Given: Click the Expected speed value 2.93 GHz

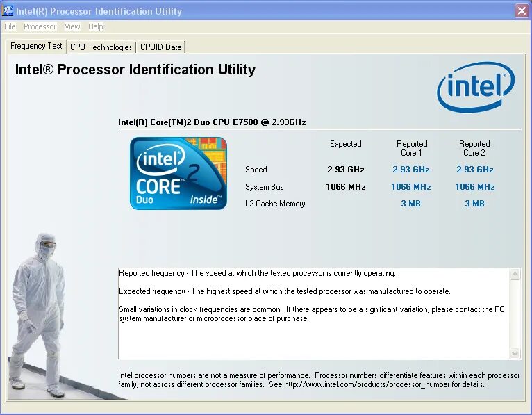Looking at the screenshot, I should tap(345, 170).
